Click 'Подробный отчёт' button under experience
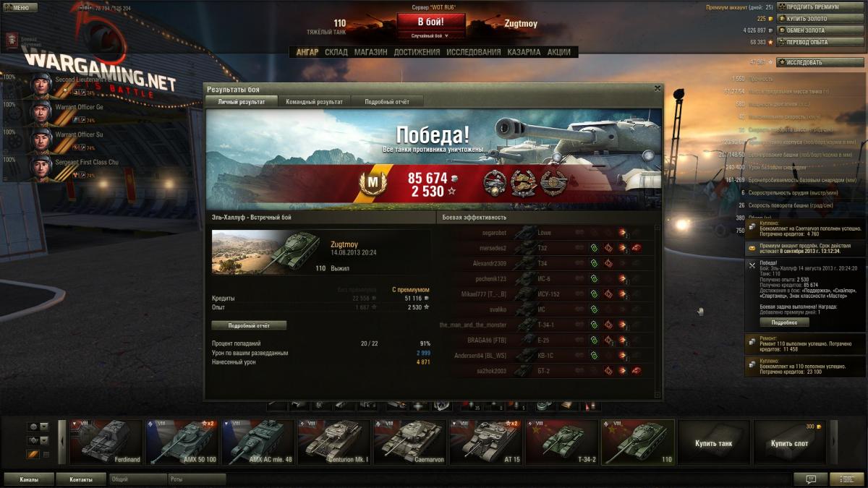 (x=248, y=325)
